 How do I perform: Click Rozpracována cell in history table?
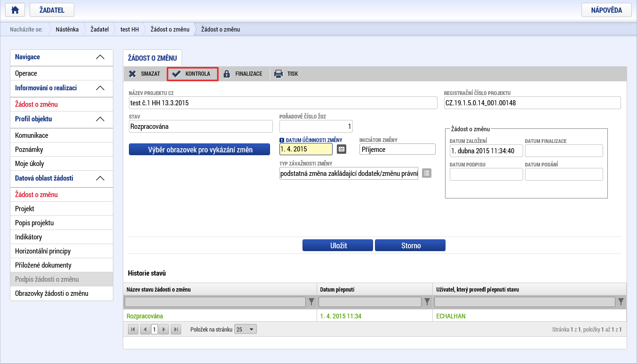pos(220,316)
